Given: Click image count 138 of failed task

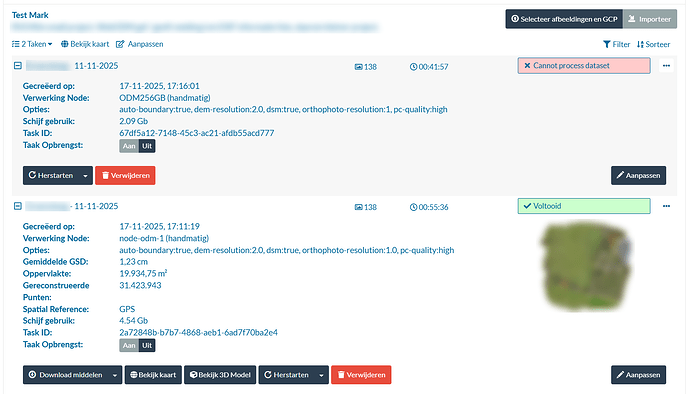Looking at the screenshot, I should pos(366,66).
